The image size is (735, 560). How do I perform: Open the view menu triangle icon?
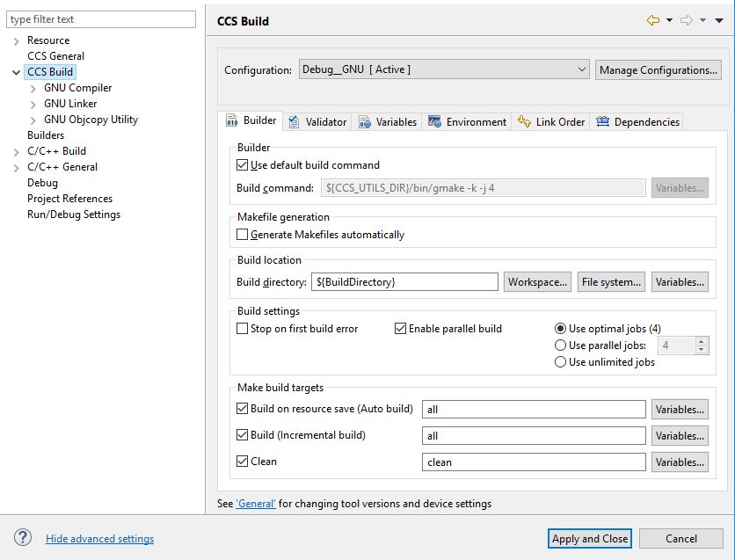pos(719,20)
